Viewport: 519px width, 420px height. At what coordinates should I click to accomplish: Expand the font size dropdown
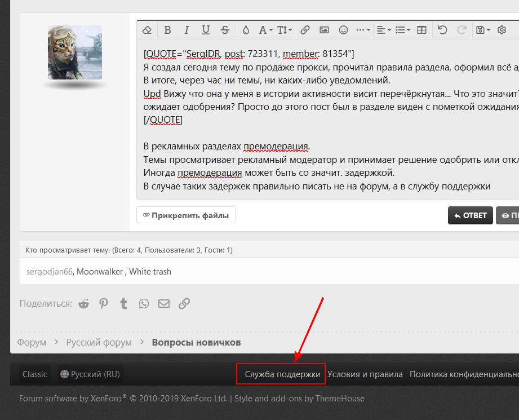(285, 30)
